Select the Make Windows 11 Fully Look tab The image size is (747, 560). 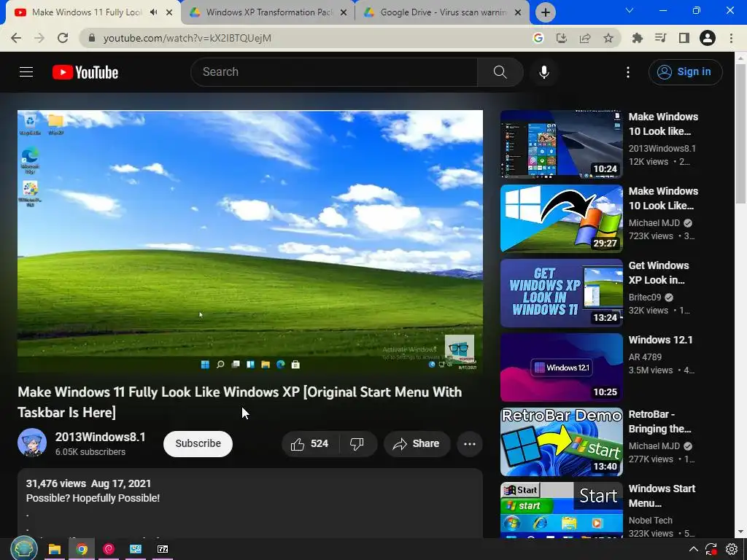tap(88, 12)
